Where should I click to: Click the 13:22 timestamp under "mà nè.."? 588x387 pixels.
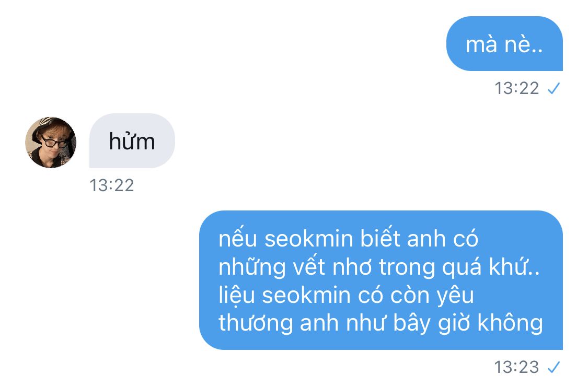click(x=516, y=88)
